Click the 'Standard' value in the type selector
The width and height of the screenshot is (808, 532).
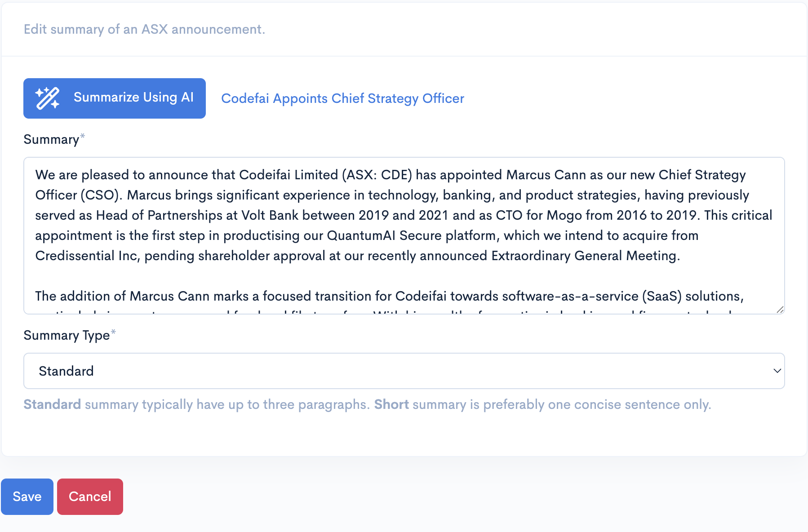click(x=66, y=371)
